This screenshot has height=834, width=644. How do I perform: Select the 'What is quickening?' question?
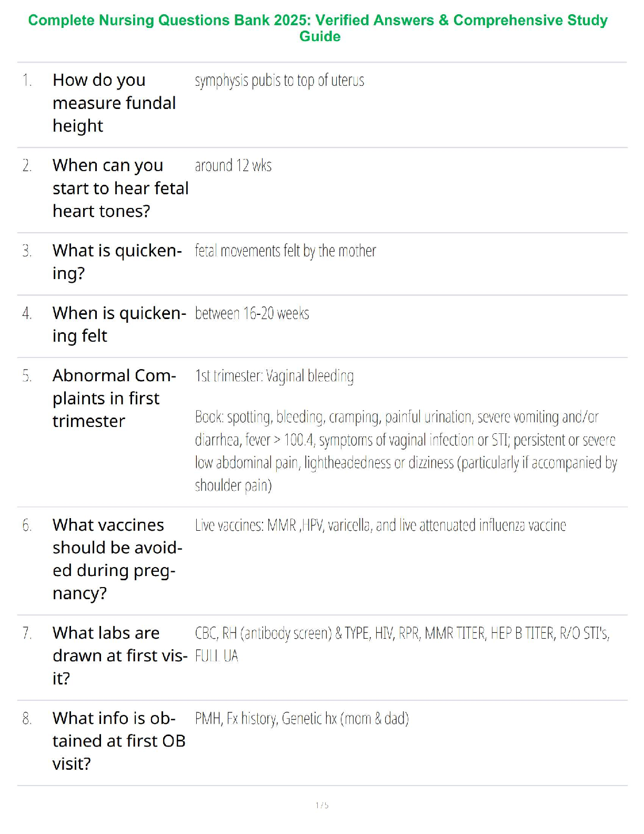117,262
